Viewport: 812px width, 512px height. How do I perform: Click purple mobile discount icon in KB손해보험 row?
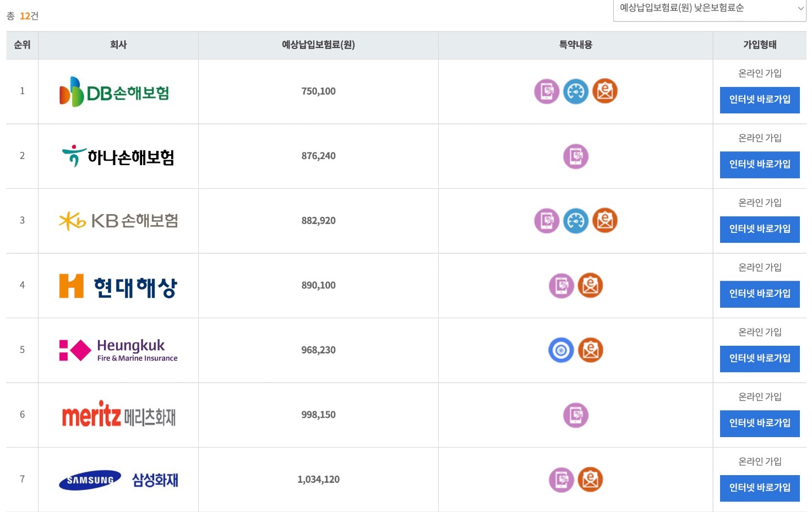pos(547,221)
